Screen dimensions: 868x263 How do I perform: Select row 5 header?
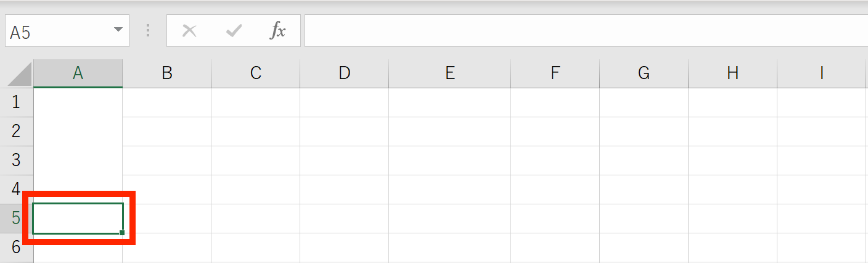pyautogui.click(x=17, y=219)
